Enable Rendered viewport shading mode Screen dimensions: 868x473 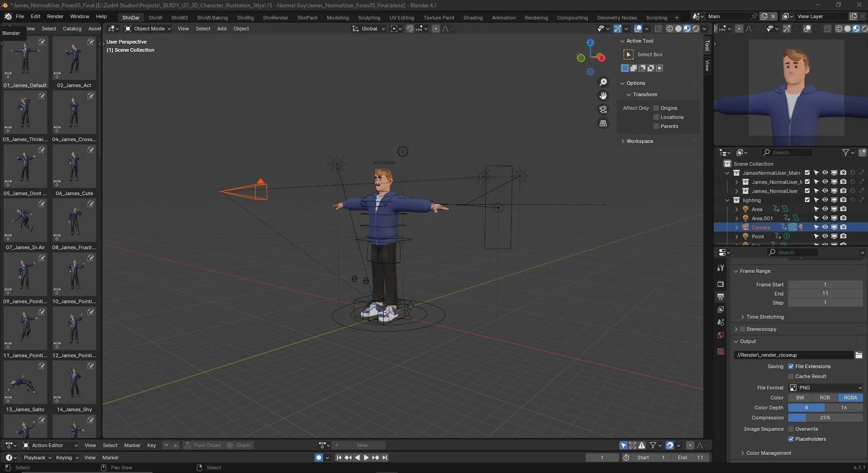[x=696, y=29]
